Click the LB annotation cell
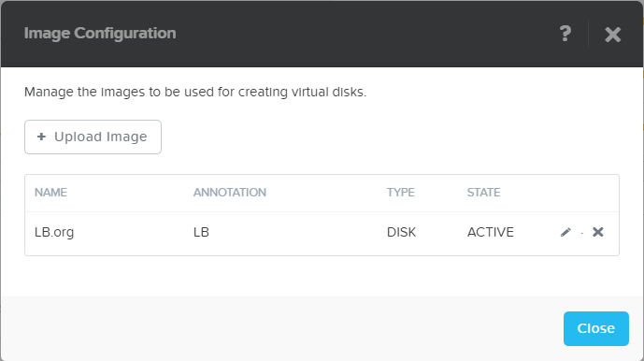This screenshot has width=644, height=361. click(201, 232)
